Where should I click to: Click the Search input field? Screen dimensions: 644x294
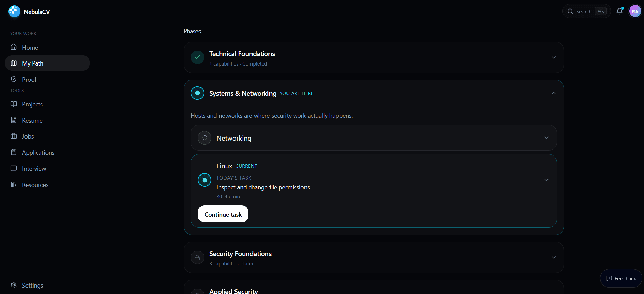[587, 11]
